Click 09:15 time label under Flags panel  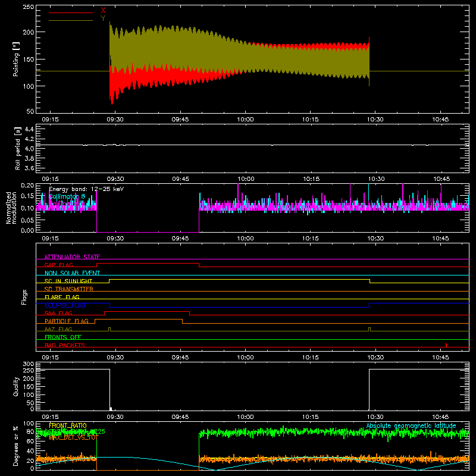(x=50, y=358)
